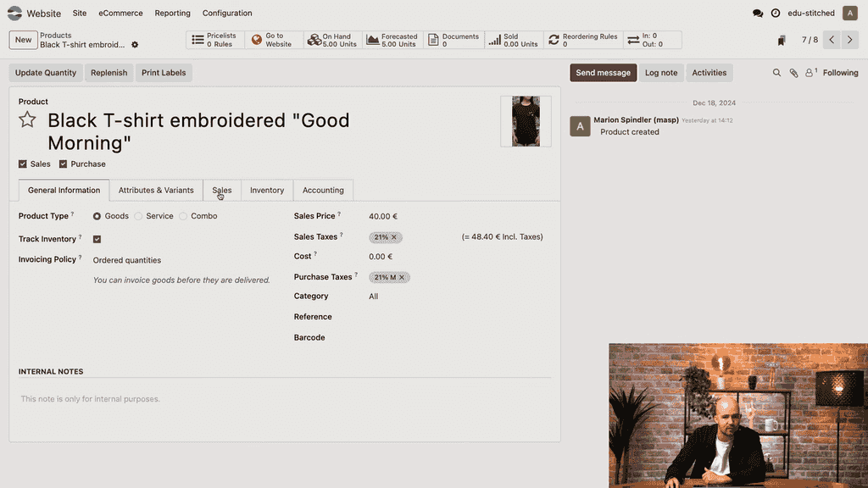Click the paperclip attachments icon
This screenshot has width=868, height=488.
pyautogui.click(x=794, y=73)
